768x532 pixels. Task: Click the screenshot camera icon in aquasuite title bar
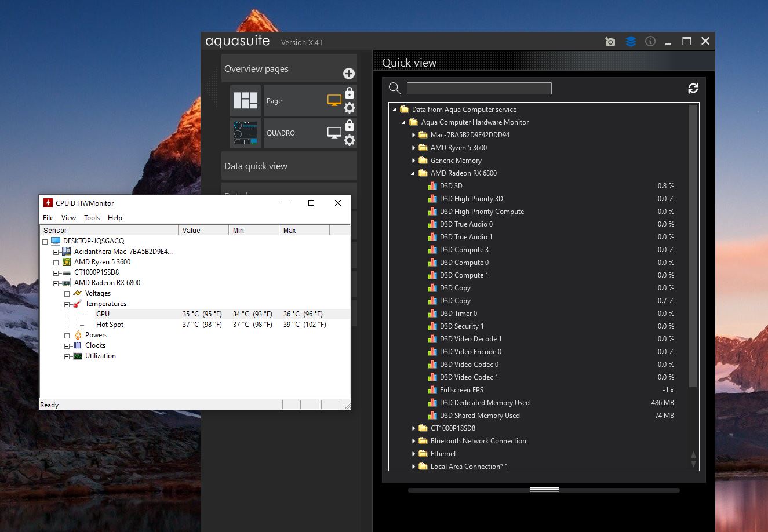click(610, 42)
